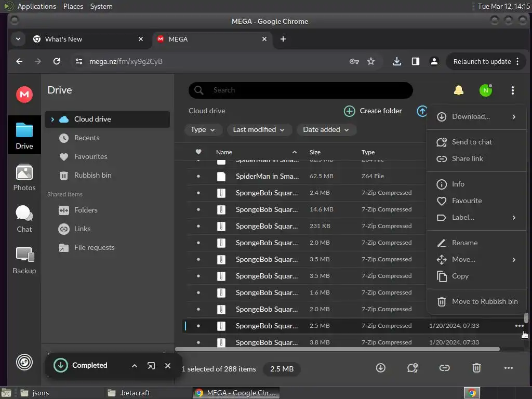Viewport: 532px width, 399px height.
Task: Click download icon in bottom selection bar
Action: (x=381, y=368)
